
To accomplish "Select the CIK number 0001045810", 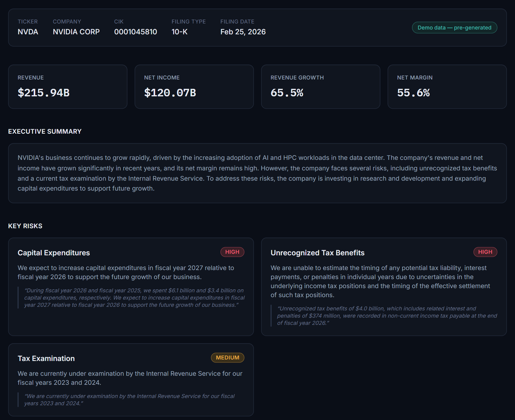I will pos(136,32).
